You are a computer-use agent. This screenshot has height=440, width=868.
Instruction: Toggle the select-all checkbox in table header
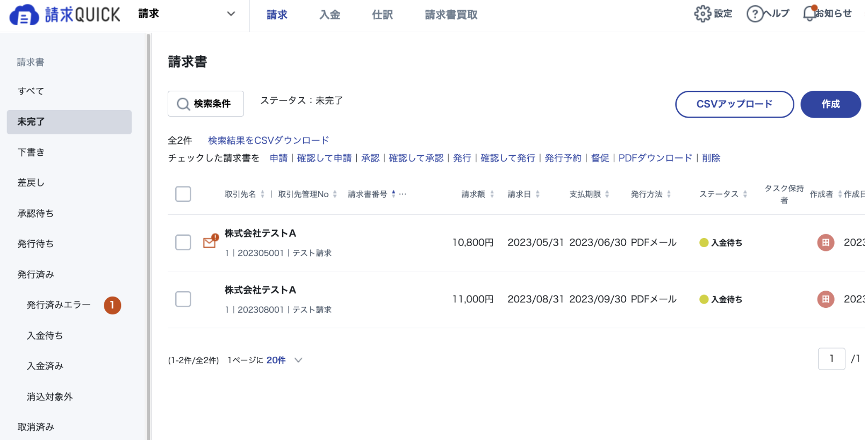[x=183, y=194]
